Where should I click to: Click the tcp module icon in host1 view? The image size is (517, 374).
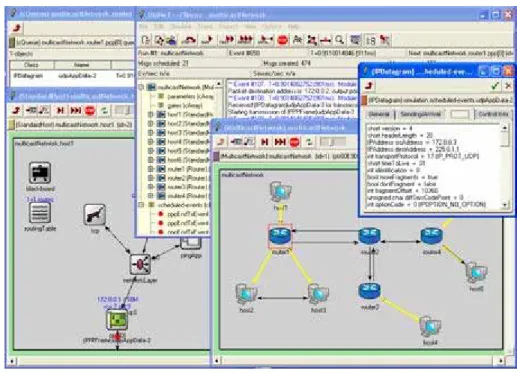pyautogui.click(x=95, y=215)
